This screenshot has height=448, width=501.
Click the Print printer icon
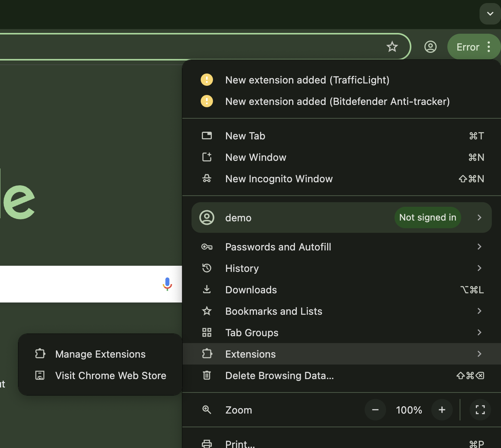[207, 444]
